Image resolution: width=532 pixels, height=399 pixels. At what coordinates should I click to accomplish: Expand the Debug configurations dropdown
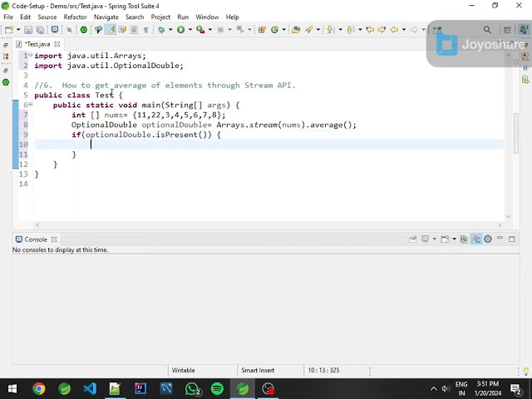tap(170, 30)
